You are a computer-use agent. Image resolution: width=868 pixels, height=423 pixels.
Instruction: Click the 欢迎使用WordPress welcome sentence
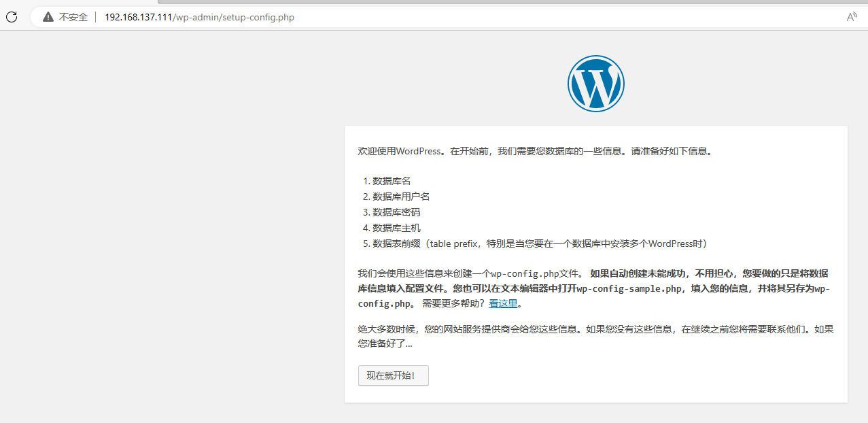coord(535,151)
